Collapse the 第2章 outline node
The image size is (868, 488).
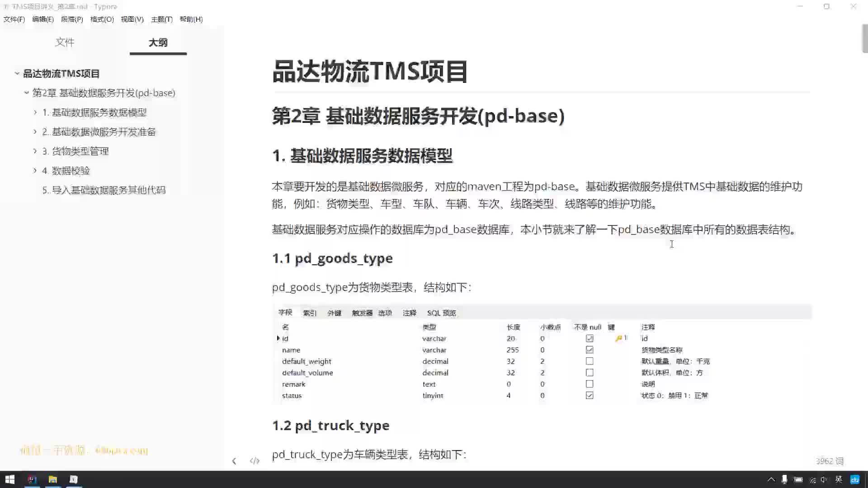pos(26,93)
